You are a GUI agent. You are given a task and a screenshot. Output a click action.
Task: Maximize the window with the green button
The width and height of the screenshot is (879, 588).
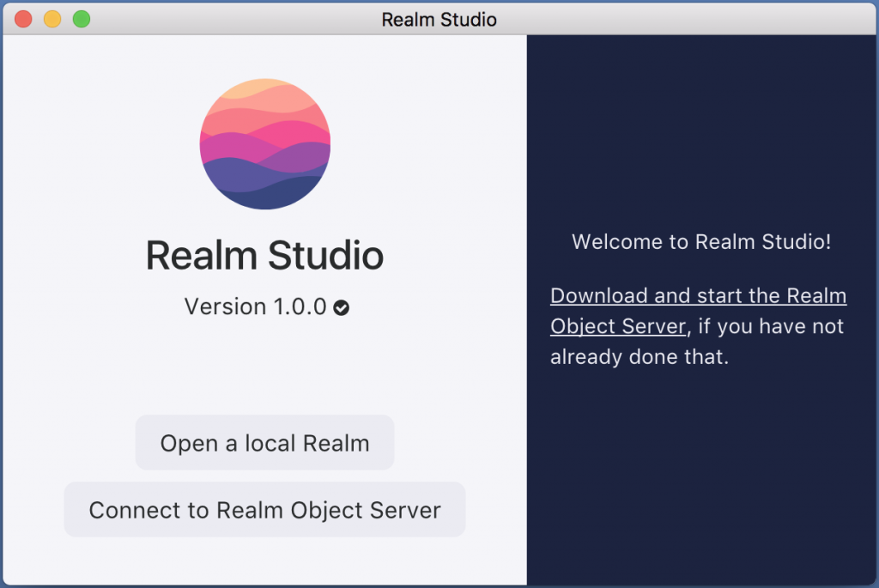click(x=82, y=19)
